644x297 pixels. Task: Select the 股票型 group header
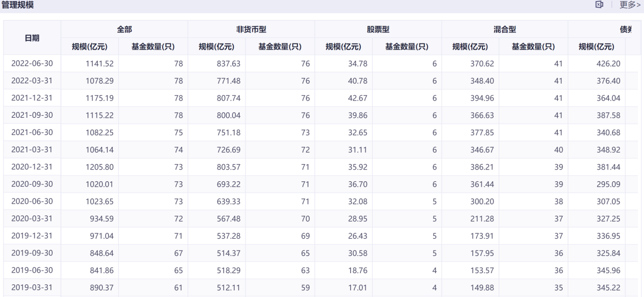pyautogui.click(x=378, y=29)
